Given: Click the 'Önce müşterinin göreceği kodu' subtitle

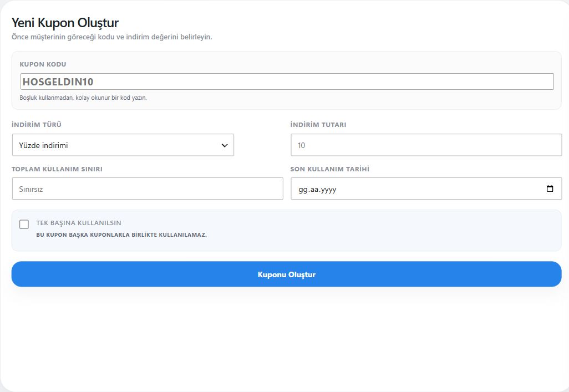Looking at the screenshot, I should (112, 37).
